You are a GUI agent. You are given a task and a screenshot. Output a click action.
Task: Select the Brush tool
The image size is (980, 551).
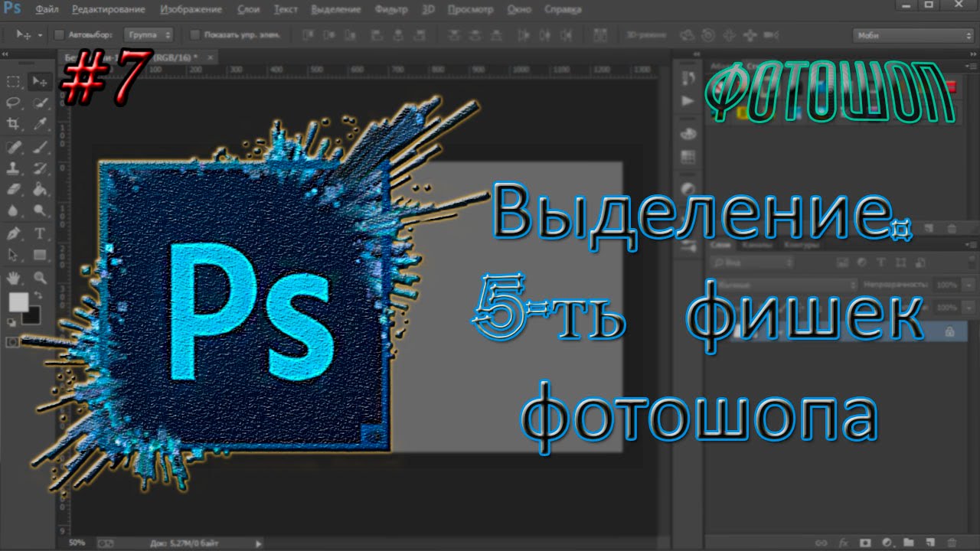[x=39, y=146]
